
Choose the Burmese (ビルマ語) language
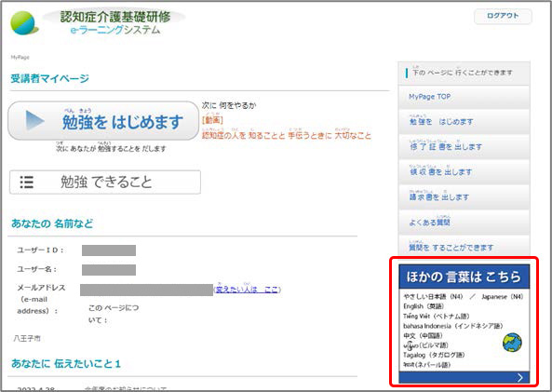point(426,345)
